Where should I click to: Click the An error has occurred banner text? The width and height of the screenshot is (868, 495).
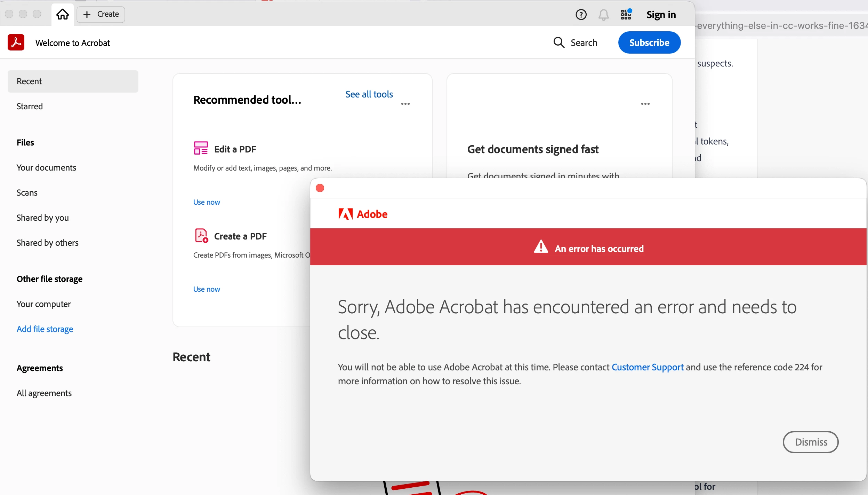point(599,249)
